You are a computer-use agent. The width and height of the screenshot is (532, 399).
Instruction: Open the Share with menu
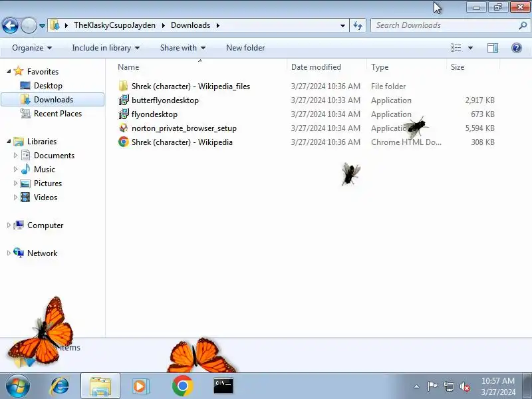pyautogui.click(x=182, y=48)
